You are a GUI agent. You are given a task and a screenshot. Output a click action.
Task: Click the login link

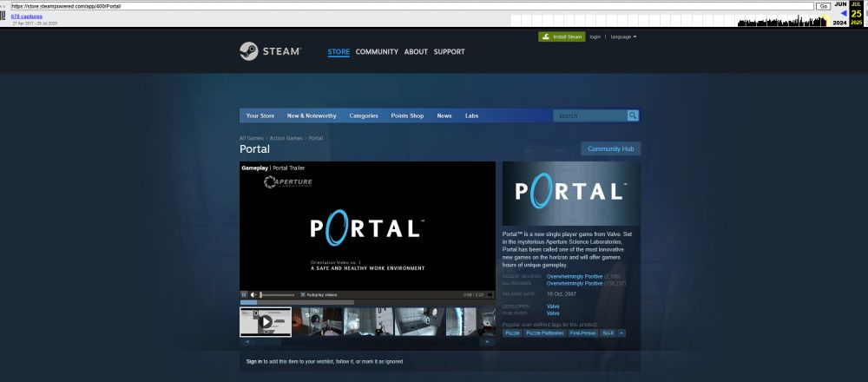click(x=595, y=36)
